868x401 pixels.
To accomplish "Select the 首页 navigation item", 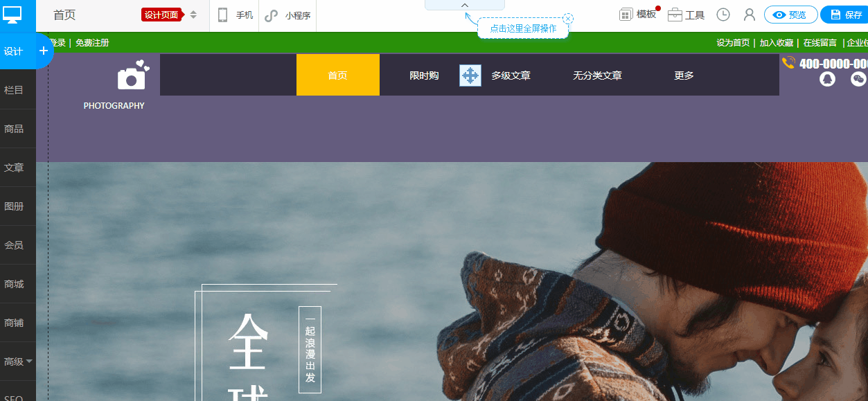I will 338,75.
